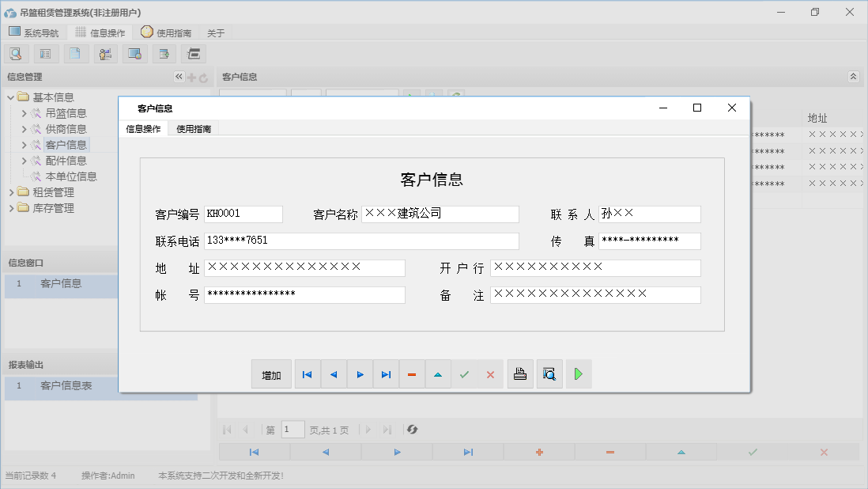Open the 关于 menu
The height and width of the screenshot is (489, 868).
coord(216,33)
